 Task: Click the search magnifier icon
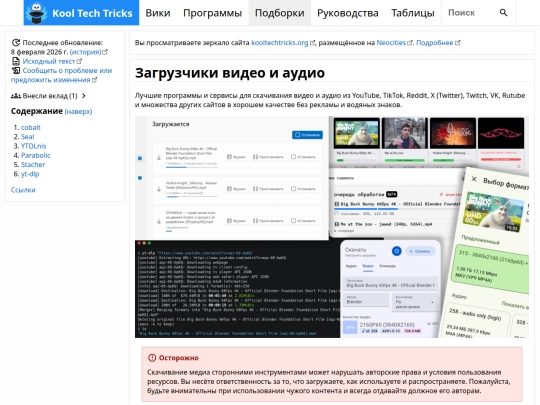pos(503,13)
